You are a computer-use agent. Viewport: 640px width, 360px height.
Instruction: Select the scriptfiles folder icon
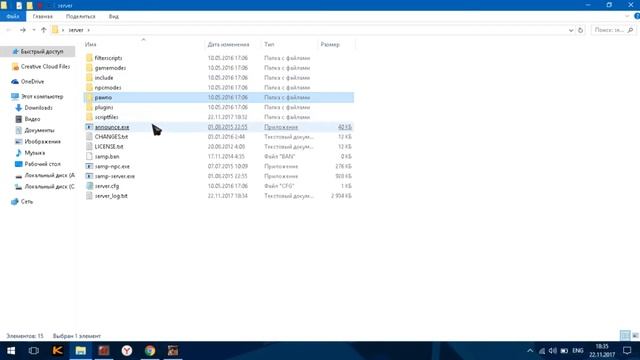click(89, 117)
